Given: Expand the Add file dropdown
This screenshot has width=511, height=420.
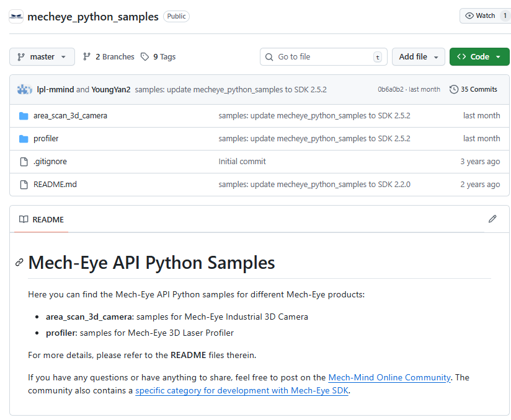Looking at the screenshot, I should click(x=418, y=56).
